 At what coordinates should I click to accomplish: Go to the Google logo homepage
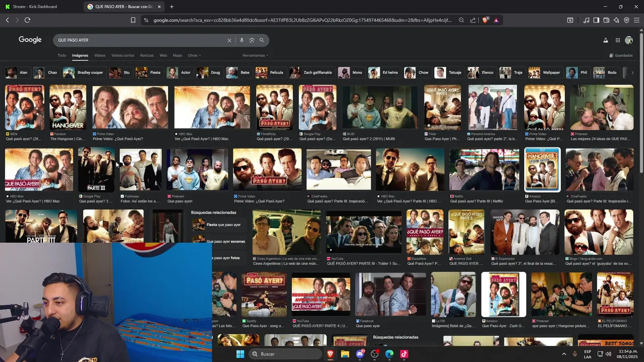(x=30, y=40)
